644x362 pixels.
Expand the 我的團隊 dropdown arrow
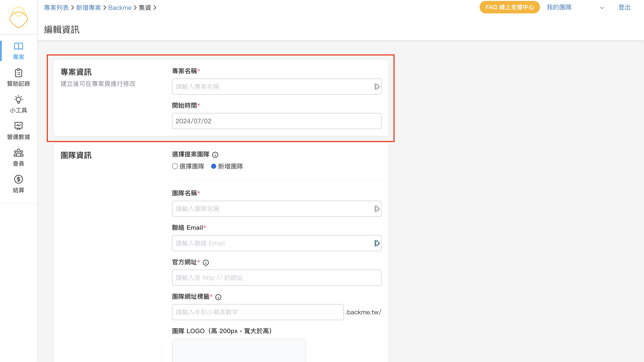[x=602, y=8]
